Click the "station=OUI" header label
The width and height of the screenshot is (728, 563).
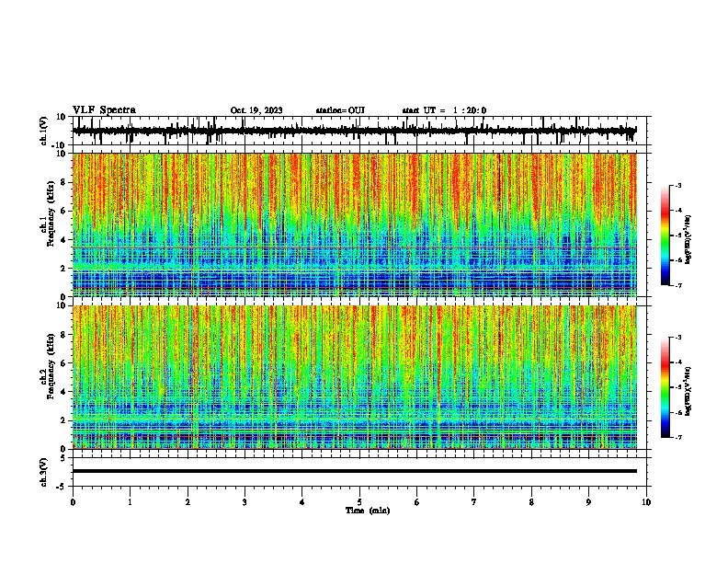[x=340, y=110]
